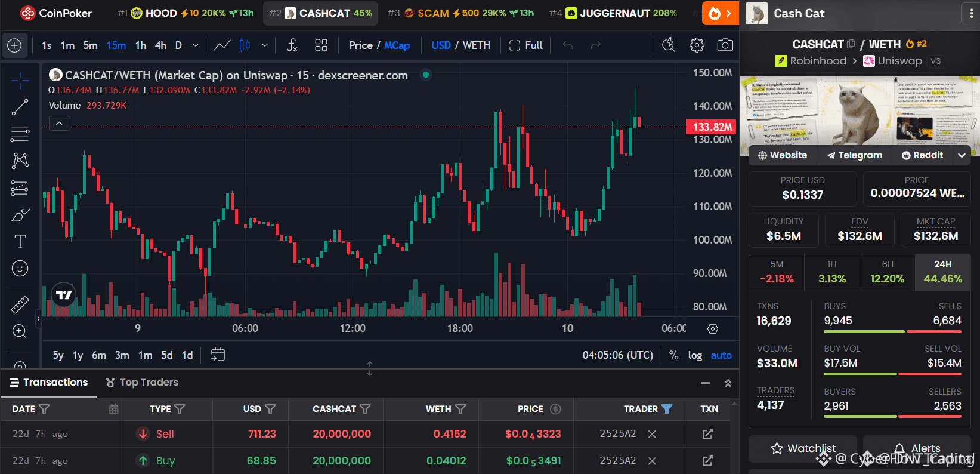The height and width of the screenshot is (474, 980).
Task: Open the go-to-date calendar
Action: (218, 355)
